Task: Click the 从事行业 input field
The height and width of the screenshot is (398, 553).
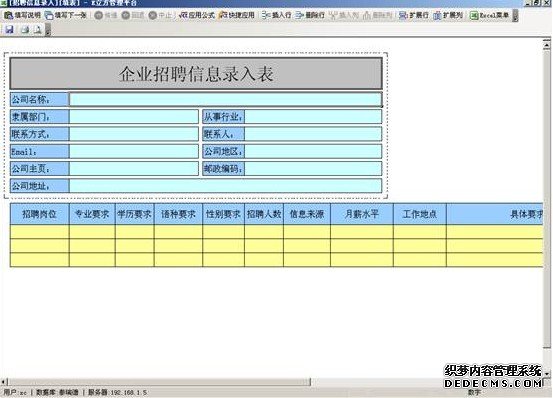Action: pos(313,117)
